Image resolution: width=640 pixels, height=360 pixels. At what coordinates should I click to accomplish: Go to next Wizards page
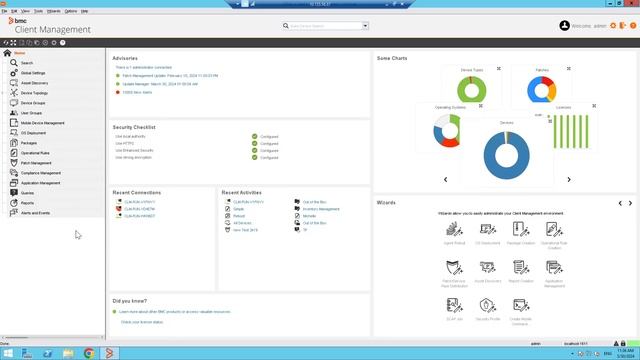coord(631,203)
